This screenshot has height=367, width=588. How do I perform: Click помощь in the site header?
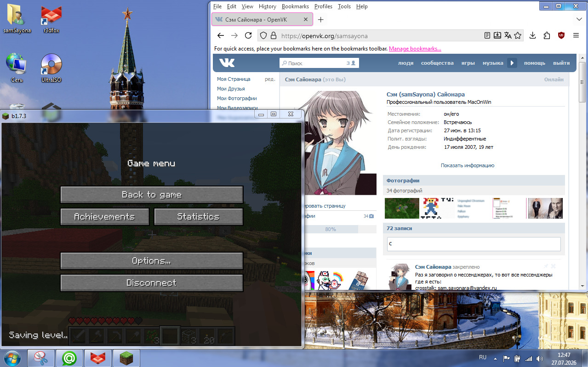pos(535,63)
